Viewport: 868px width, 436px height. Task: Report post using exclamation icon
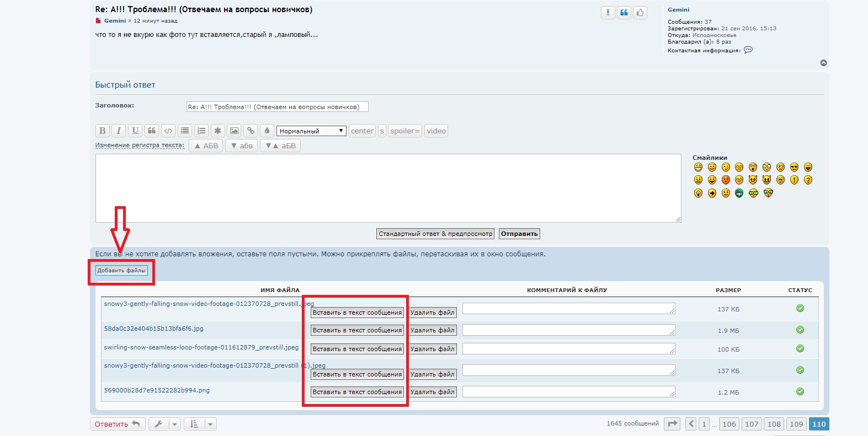[x=608, y=13]
